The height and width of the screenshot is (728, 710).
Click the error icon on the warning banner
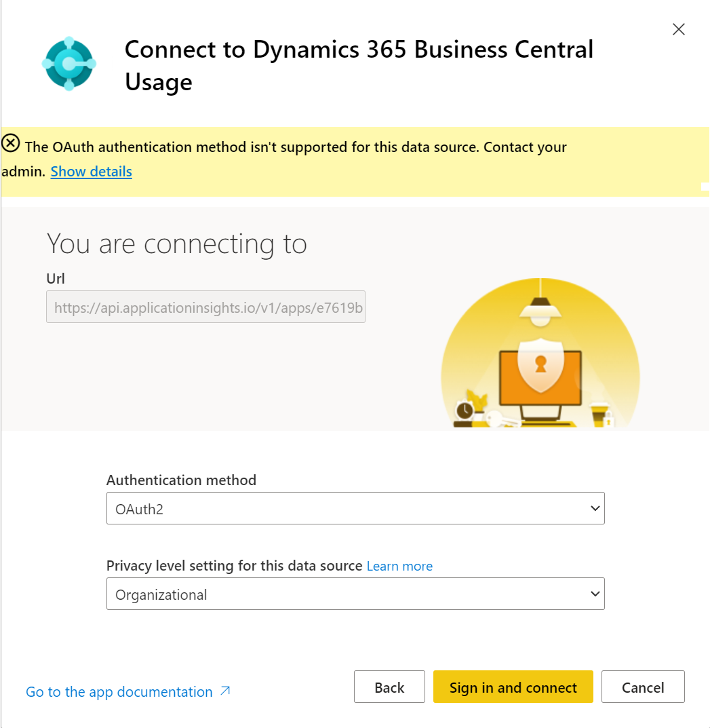tap(9, 141)
